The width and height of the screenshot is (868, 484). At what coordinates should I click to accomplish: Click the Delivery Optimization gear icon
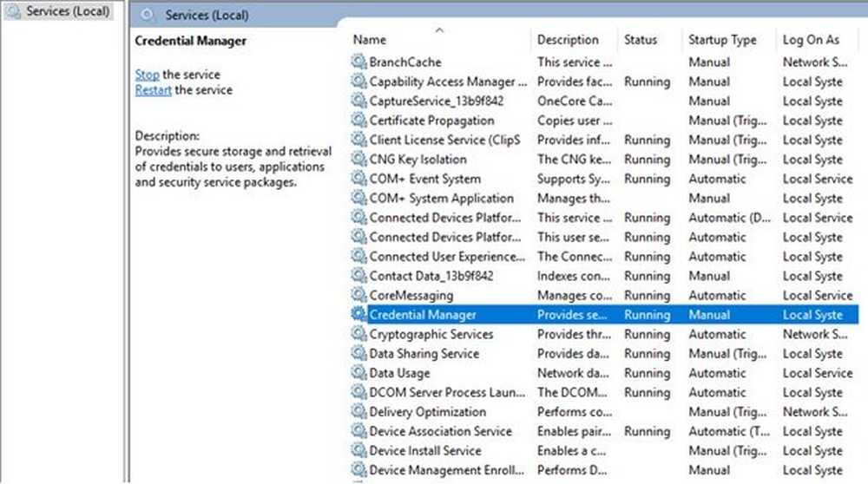[x=358, y=411]
